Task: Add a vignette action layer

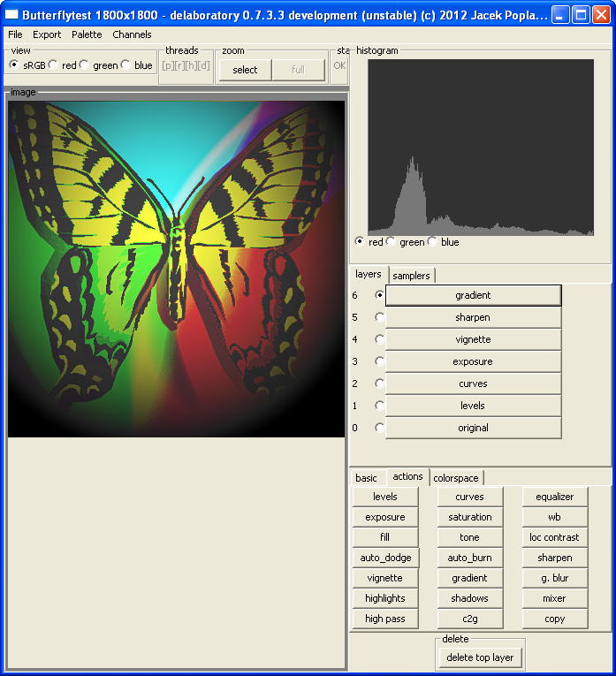Action: click(x=385, y=578)
